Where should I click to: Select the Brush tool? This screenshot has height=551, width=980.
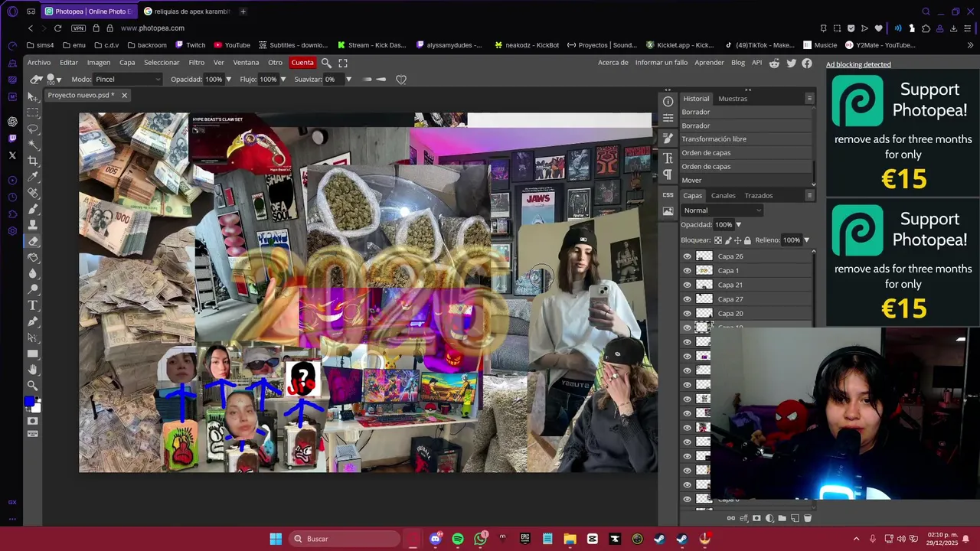point(33,209)
